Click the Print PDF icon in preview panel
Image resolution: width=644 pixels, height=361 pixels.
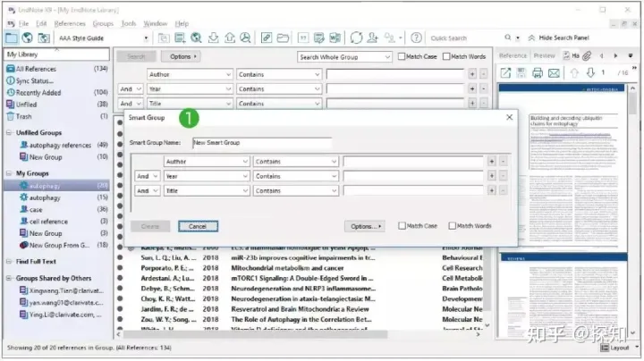pos(538,73)
